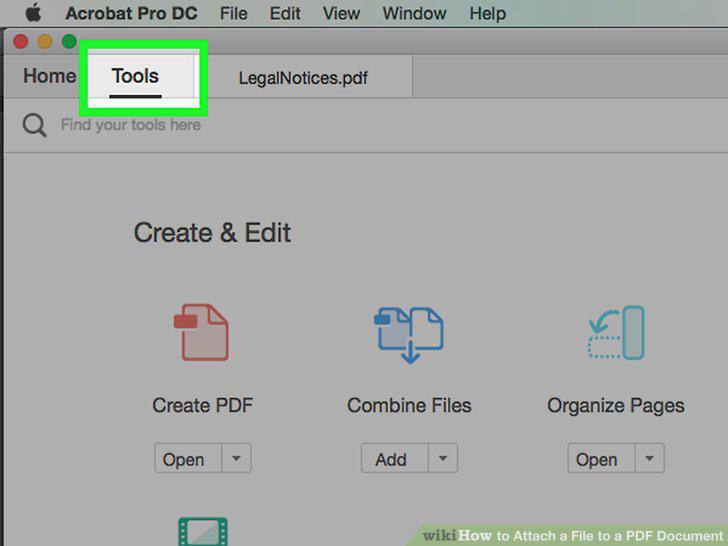The height and width of the screenshot is (546, 728).
Task: Expand the Organize Pages Open dropdown arrow
Action: [650, 458]
